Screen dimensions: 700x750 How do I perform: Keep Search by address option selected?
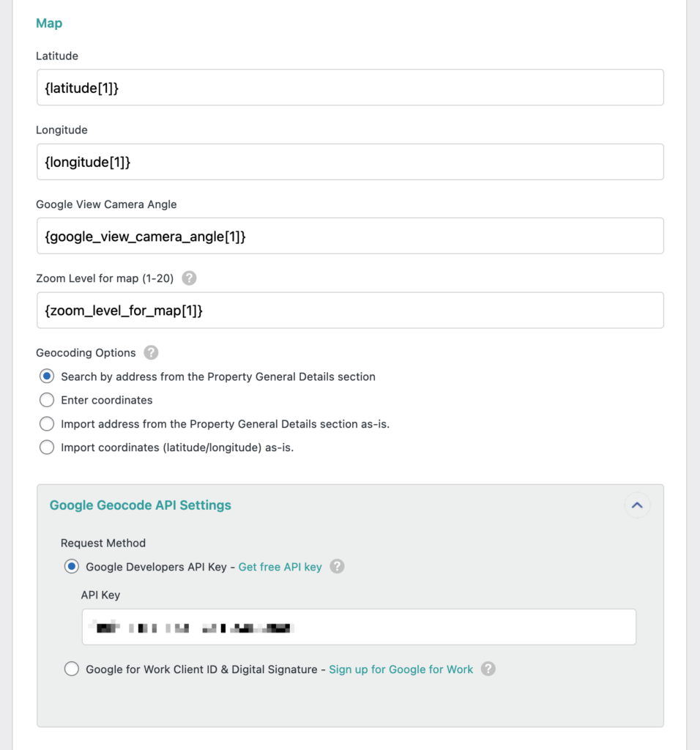click(x=47, y=376)
